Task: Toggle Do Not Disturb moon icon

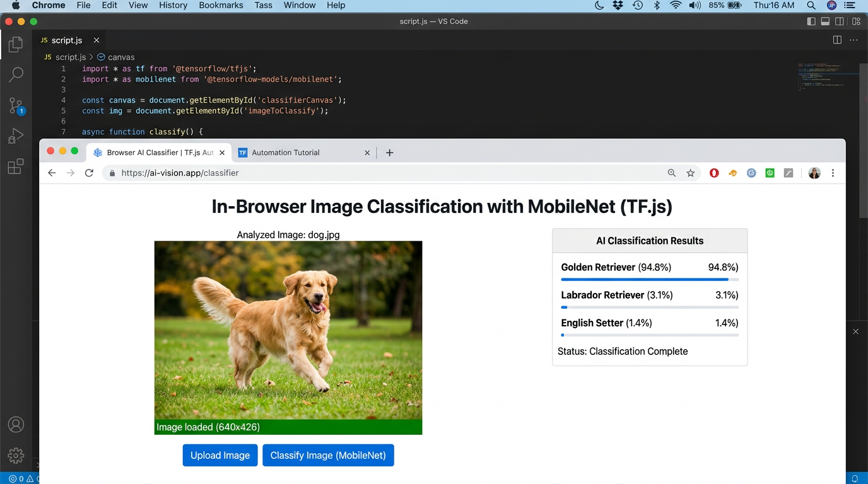Action: click(599, 5)
